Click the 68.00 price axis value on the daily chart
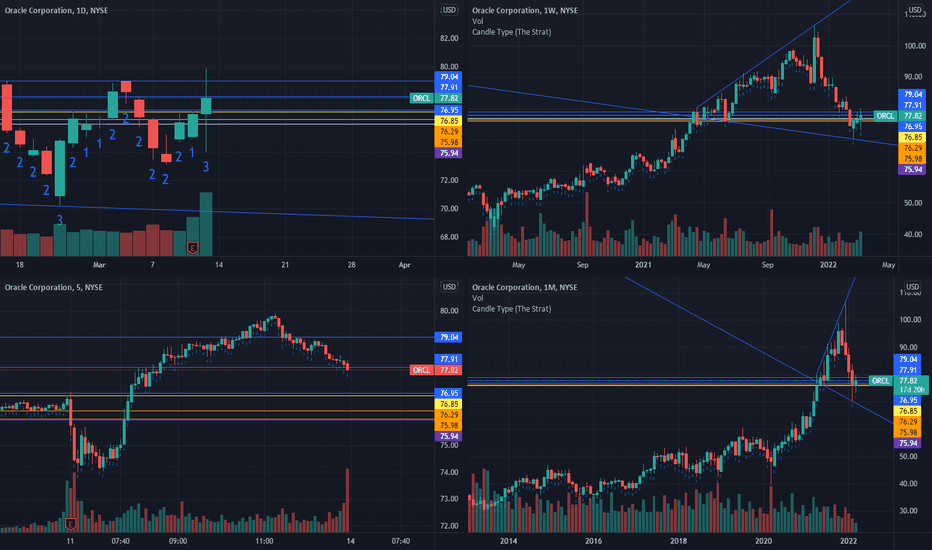 (449, 237)
